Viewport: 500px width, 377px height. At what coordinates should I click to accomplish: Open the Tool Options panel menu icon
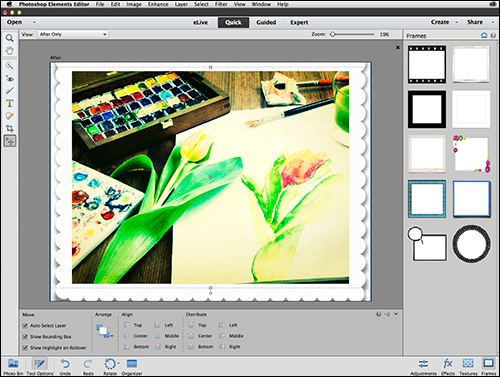pos(387,314)
